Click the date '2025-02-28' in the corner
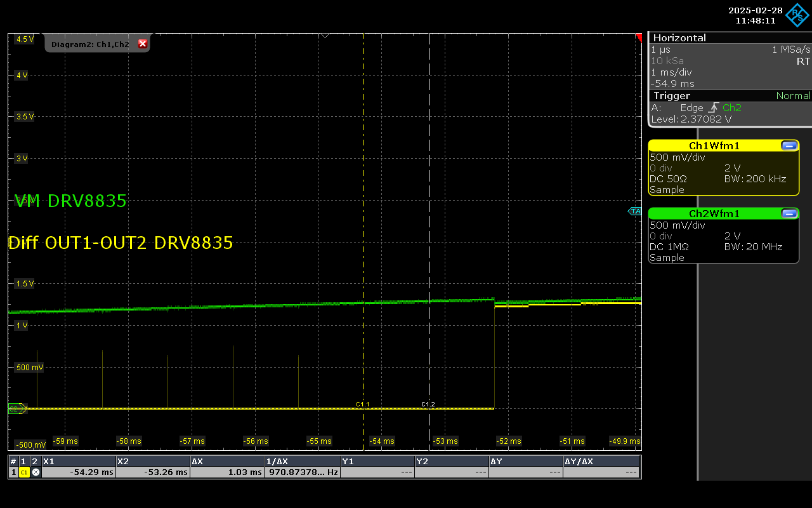The width and height of the screenshot is (812, 508). point(755,10)
